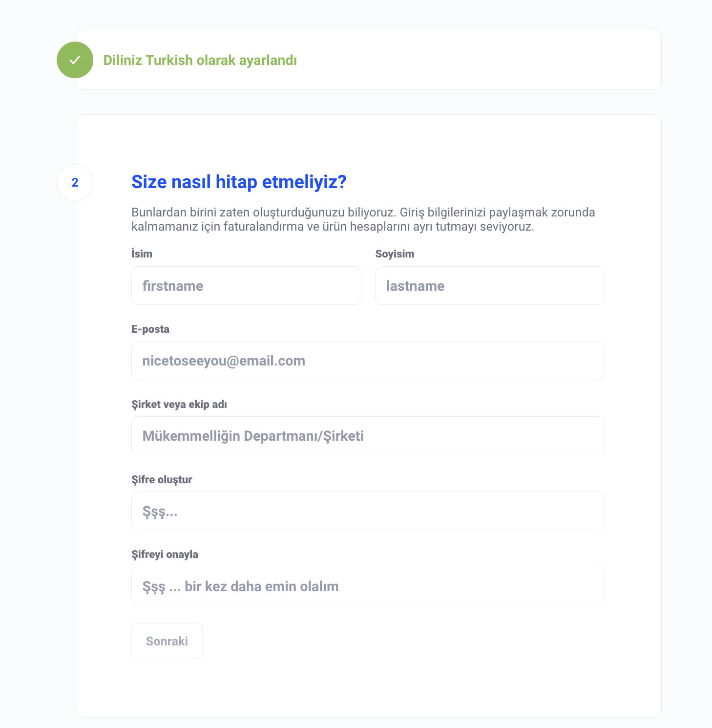Select the Şirket veya ekip adı field
Screen dimensions: 712x728
coord(368,436)
